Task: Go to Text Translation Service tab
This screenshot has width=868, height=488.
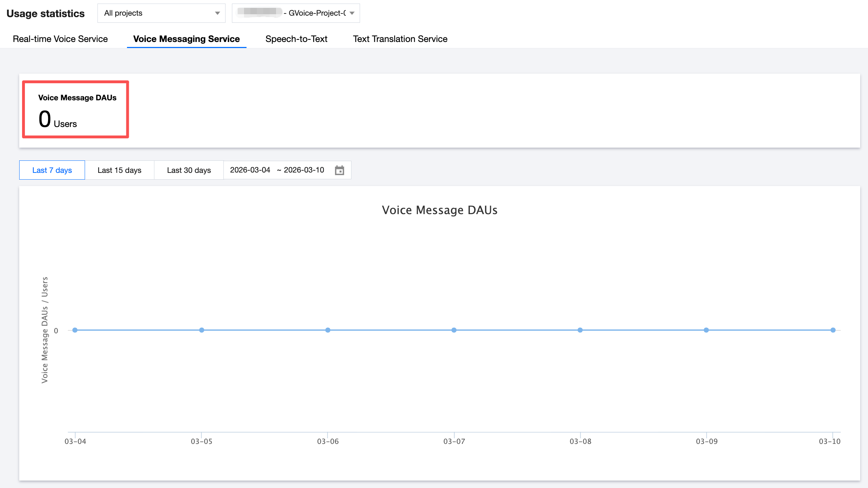Action: coord(400,39)
